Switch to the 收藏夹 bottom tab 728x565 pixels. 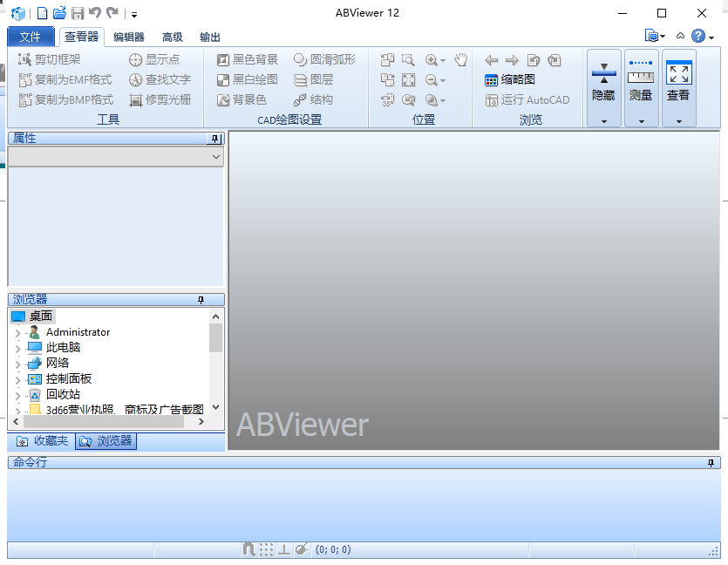(x=42, y=440)
